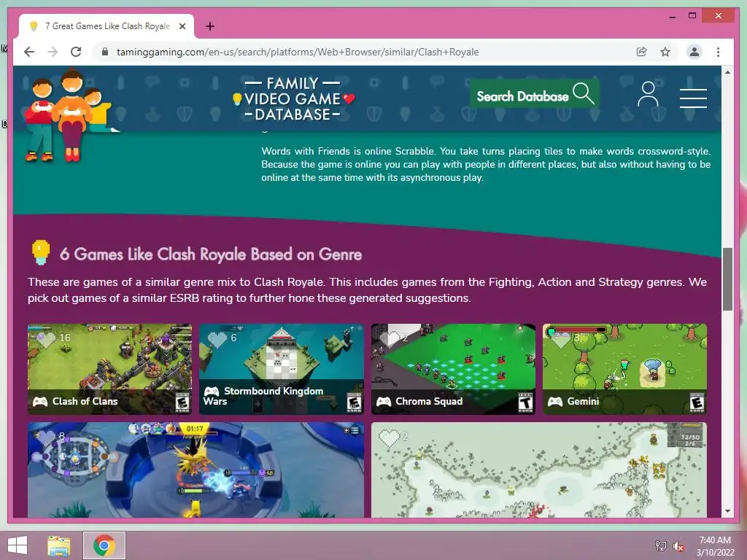747x560 pixels.
Task: Click ESRB rating badge on Stormbound Kingdom Wars
Action: pos(354,402)
